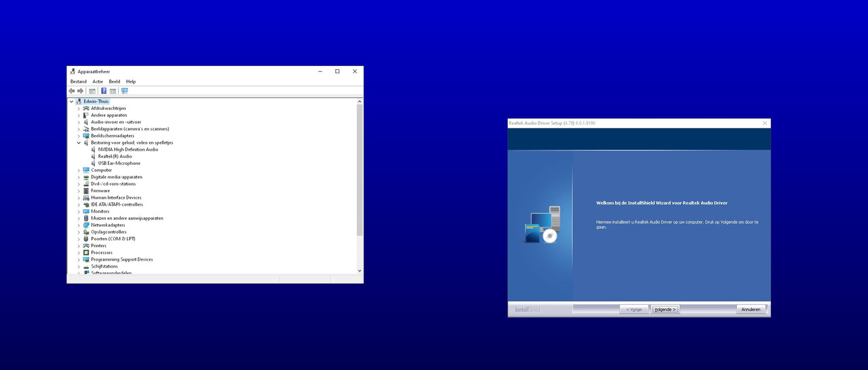Click the scroll-up arrow of device tree

pos(359,101)
